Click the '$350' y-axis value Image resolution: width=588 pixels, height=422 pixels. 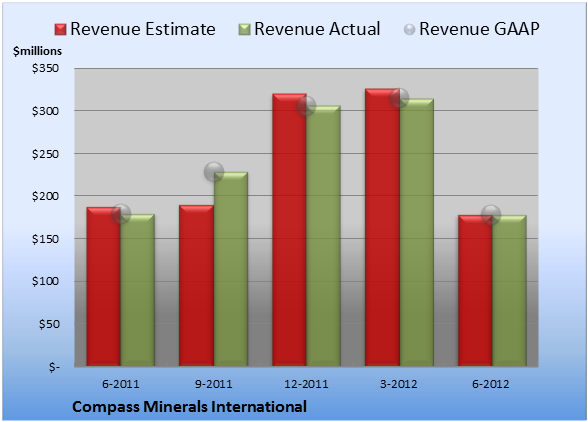click(x=45, y=68)
